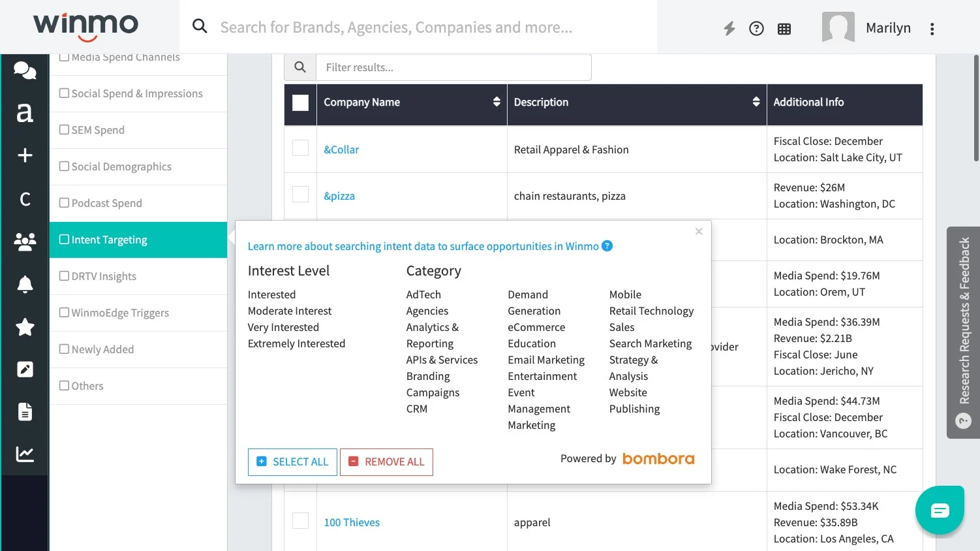Viewport: 980px width, 551px height.
Task: Close the intent targeting popup
Action: tap(699, 231)
